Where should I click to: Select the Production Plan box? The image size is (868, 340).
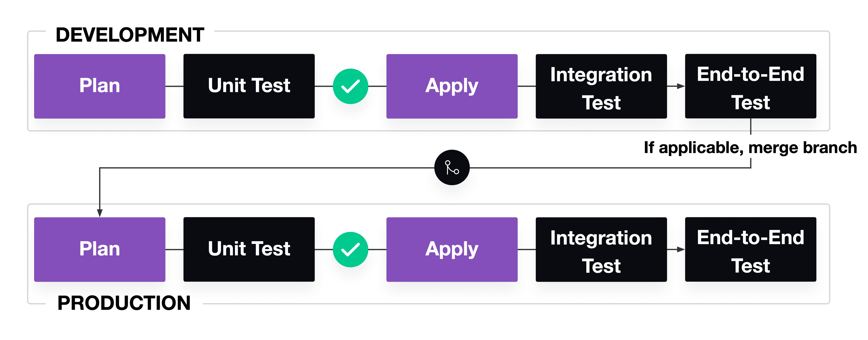[100, 249]
